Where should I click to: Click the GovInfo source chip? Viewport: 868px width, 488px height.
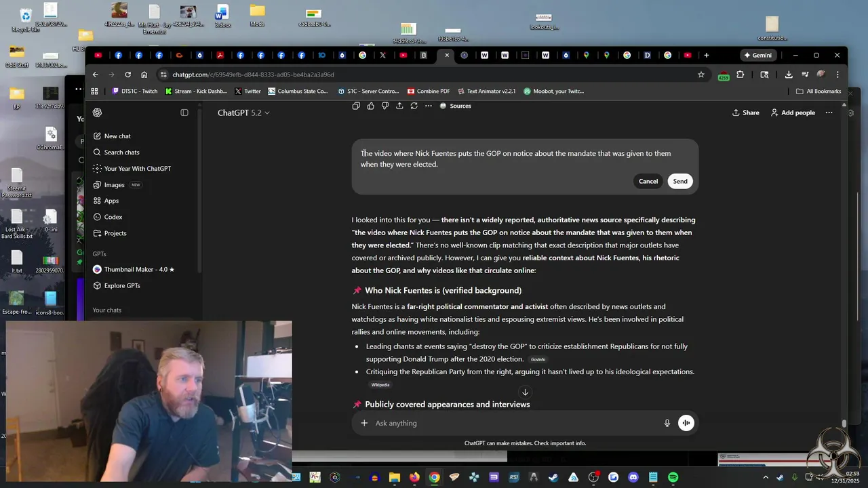[x=538, y=360]
